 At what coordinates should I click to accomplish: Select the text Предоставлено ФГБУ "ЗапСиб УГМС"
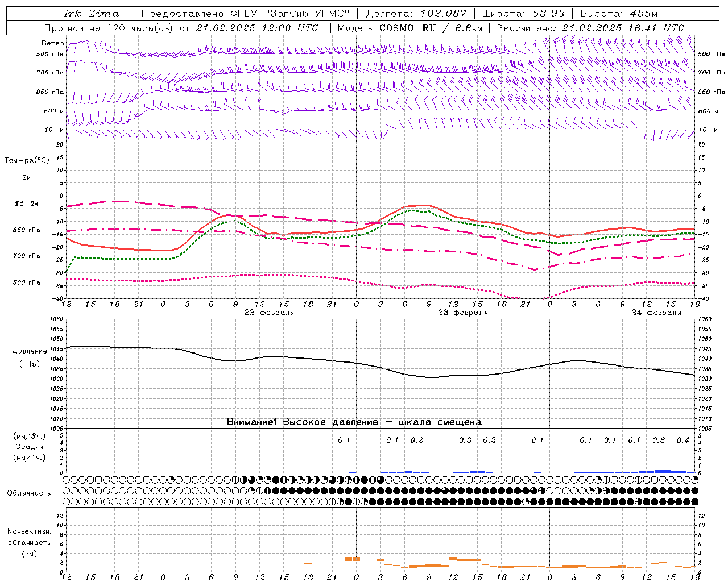(245, 14)
